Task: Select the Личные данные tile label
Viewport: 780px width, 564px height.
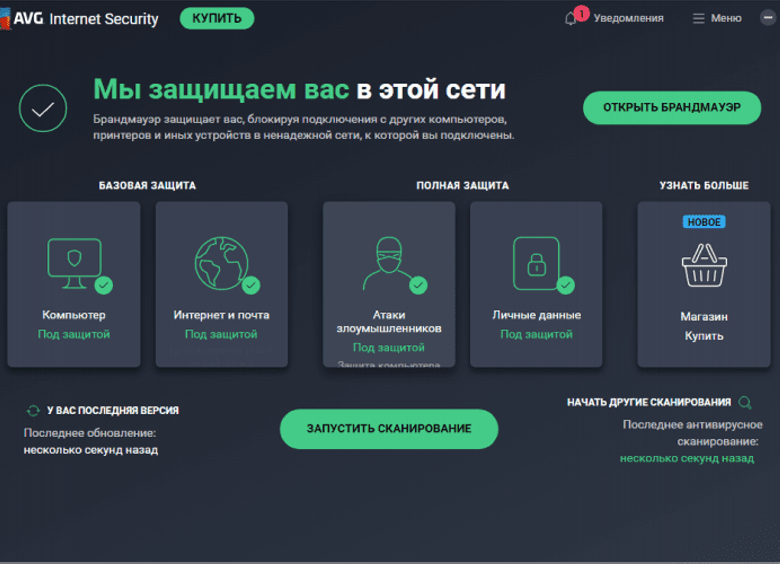Action: [536, 315]
